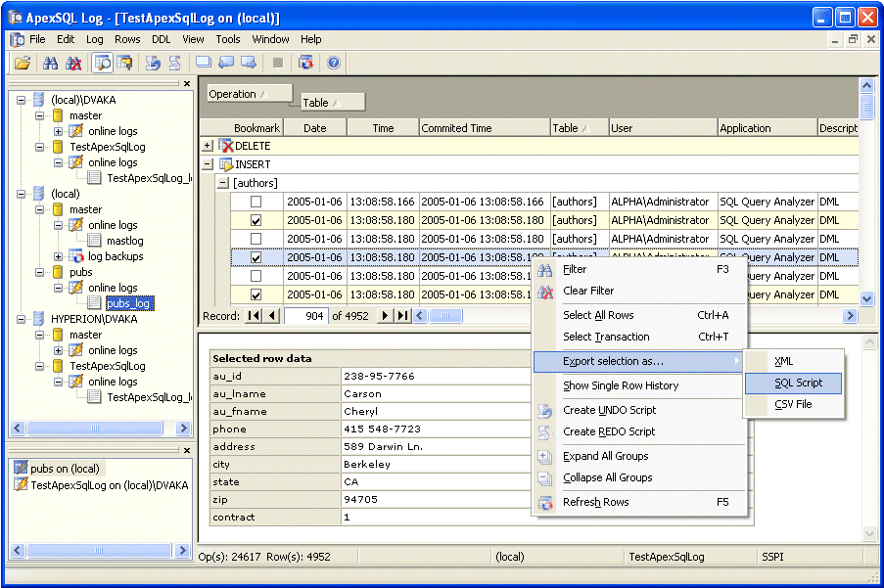The image size is (884, 588).
Task: Choose Filter in the context menu
Action: (x=640, y=269)
